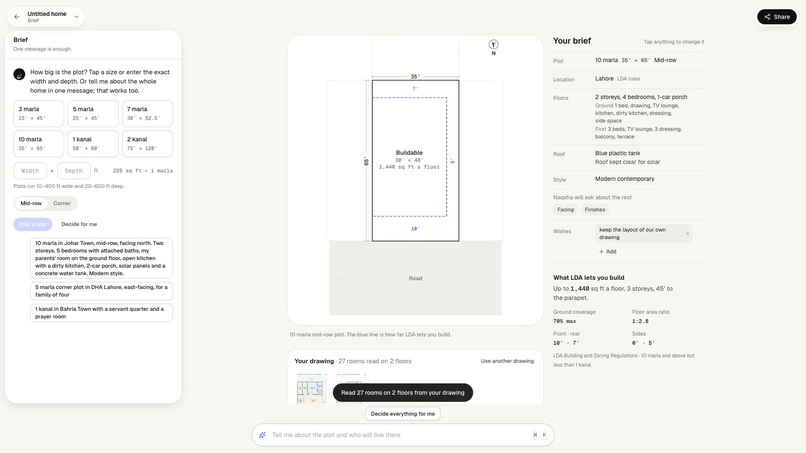Edit the First floor rooms description
This screenshot has height=453, width=806.
click(x=638, y=133)
